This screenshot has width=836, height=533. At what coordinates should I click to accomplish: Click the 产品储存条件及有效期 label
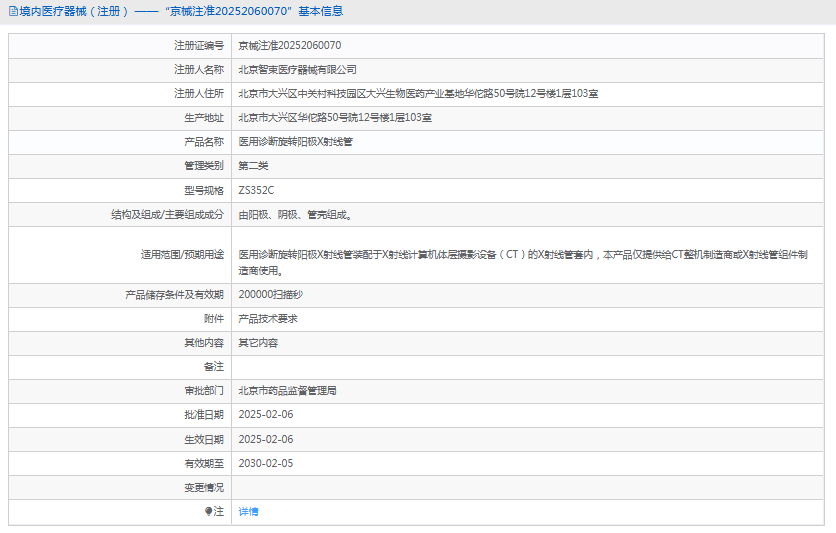coord(174,295)
